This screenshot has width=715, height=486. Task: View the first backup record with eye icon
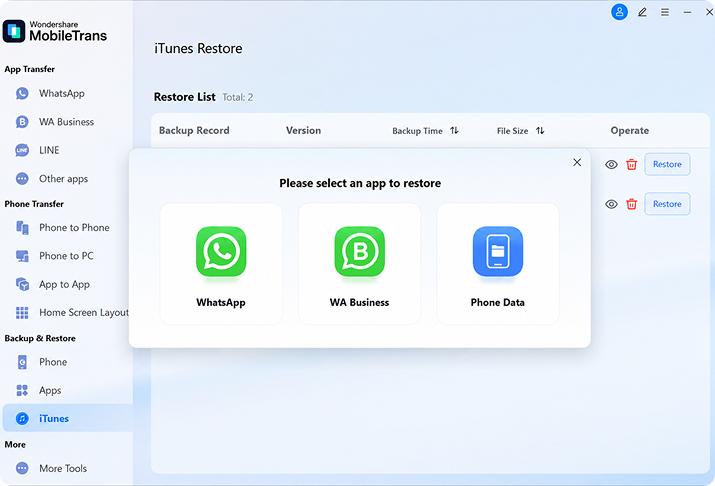tap(611, 164)
